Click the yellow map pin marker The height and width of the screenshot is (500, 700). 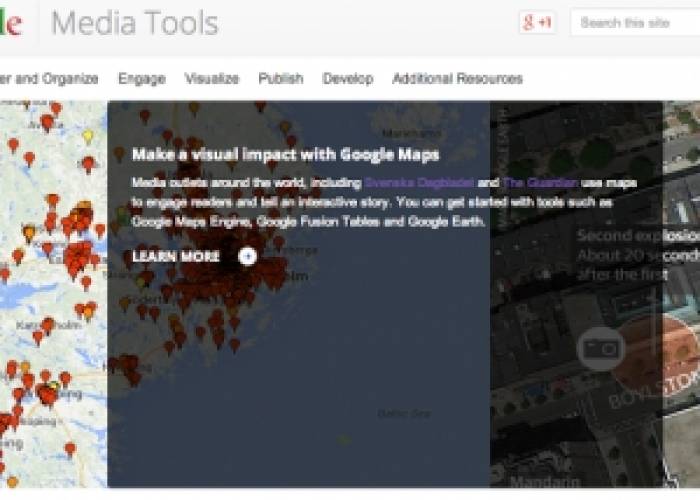[88, 136]
